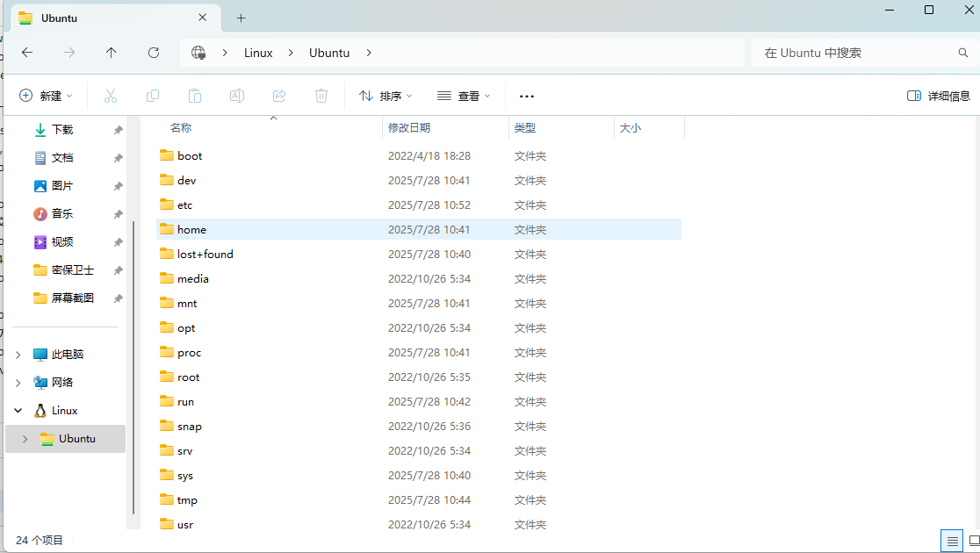
Task: Click the network globe icon in address bar
Action: 198,53
